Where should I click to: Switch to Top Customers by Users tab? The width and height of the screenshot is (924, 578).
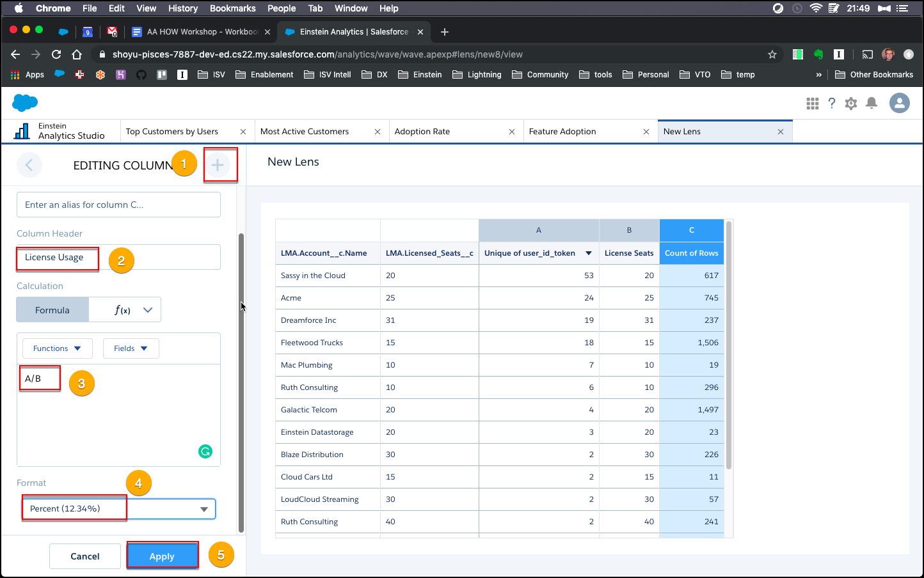pyautogui.click(x=172, y=132)
